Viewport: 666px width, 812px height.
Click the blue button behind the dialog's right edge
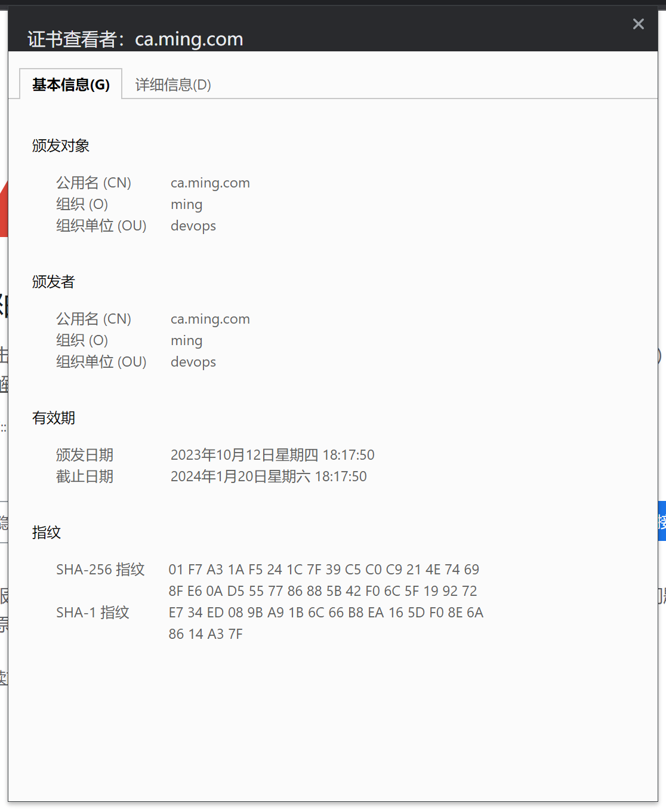tap(662, 521)
